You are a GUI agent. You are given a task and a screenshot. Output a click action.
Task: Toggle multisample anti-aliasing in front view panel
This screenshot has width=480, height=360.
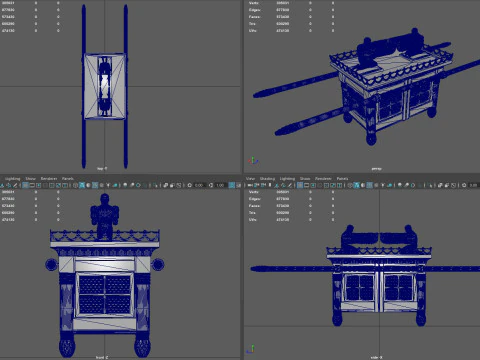[x=138, y=185]
